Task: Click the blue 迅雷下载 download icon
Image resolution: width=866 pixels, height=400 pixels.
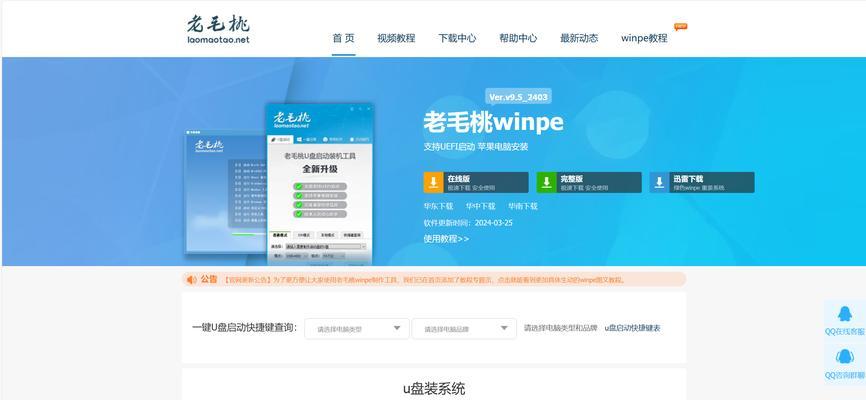Action: 659,182
